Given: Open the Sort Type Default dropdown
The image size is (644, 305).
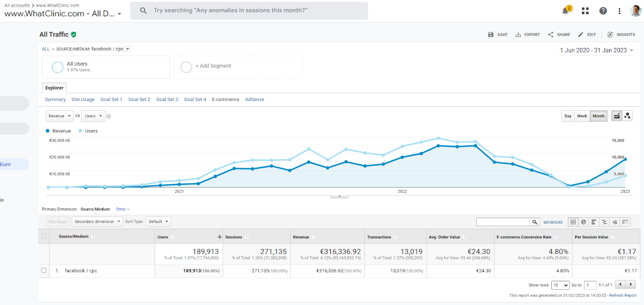Looking at the screenshot, I should pos(158,222).
